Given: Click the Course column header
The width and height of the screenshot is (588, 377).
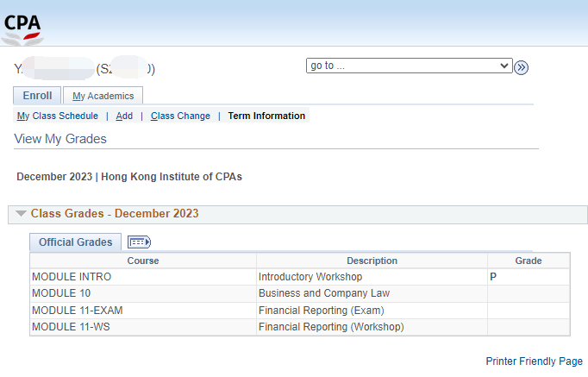Looking at the screenshot, I should click(x=143, y=261).
